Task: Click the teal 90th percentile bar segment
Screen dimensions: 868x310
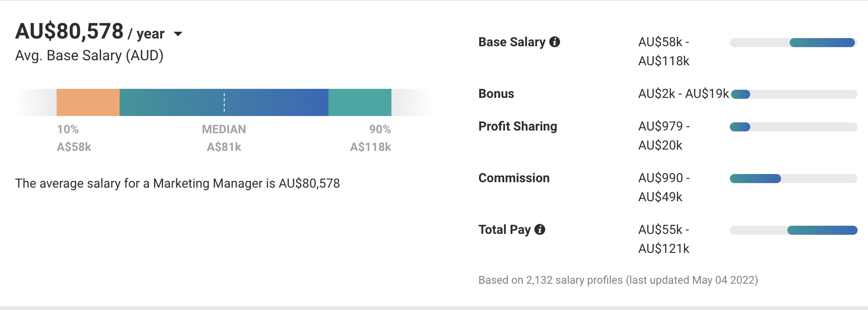Action: (360, 102)
